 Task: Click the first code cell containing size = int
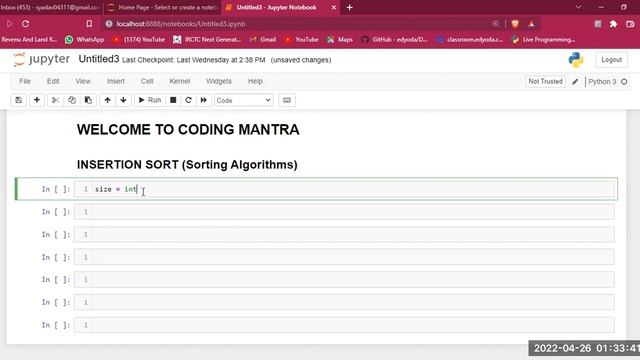(x=344, y=189)
